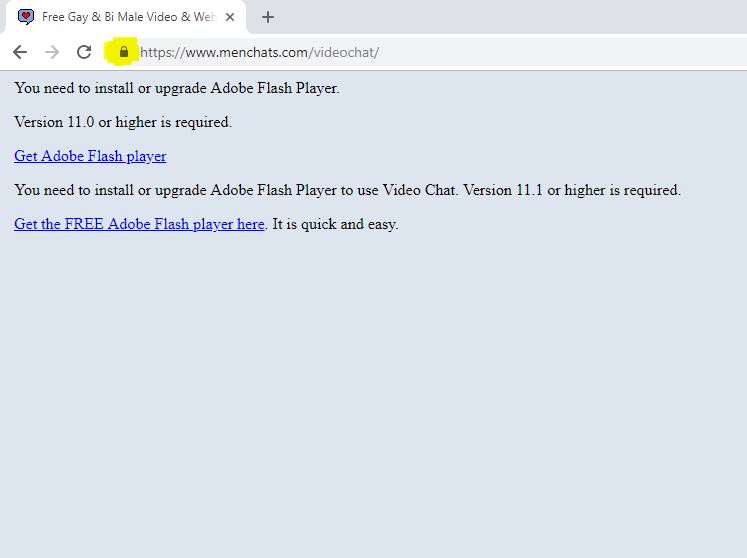This screenshot has width=747, height=558.
Task: Select the Free Gay & Bi Male Video tab
Action: 126,17
